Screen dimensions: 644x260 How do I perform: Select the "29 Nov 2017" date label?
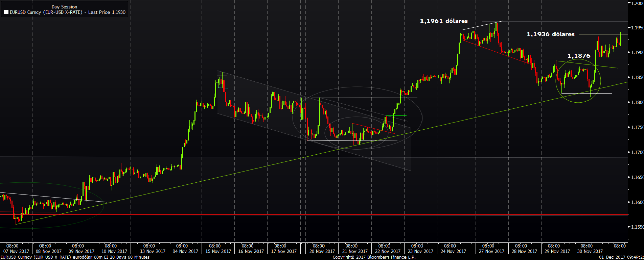557,251
